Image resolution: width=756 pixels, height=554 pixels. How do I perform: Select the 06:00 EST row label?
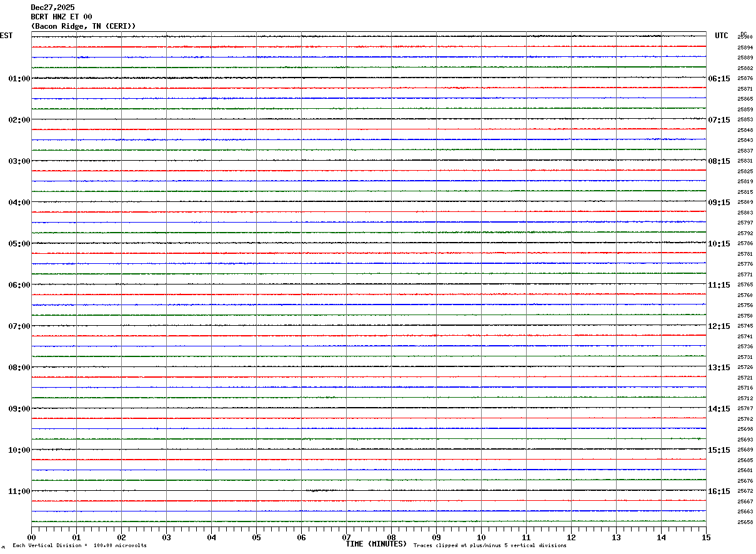point(19,285)
